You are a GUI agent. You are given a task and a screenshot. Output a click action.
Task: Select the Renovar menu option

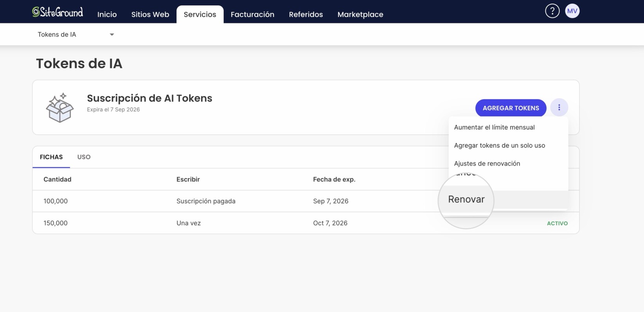(466, 199)
